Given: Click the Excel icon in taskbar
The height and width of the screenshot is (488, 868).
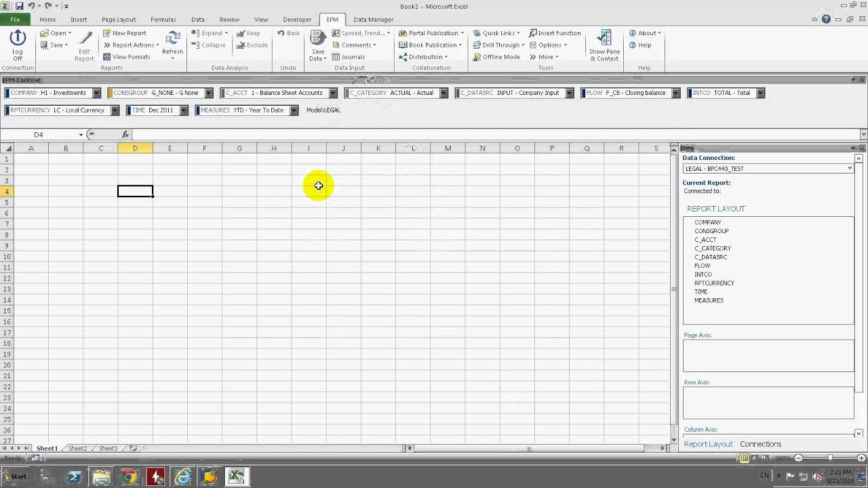Looking at the screenshot, I should pyautogui.click(x=236, y=476).
